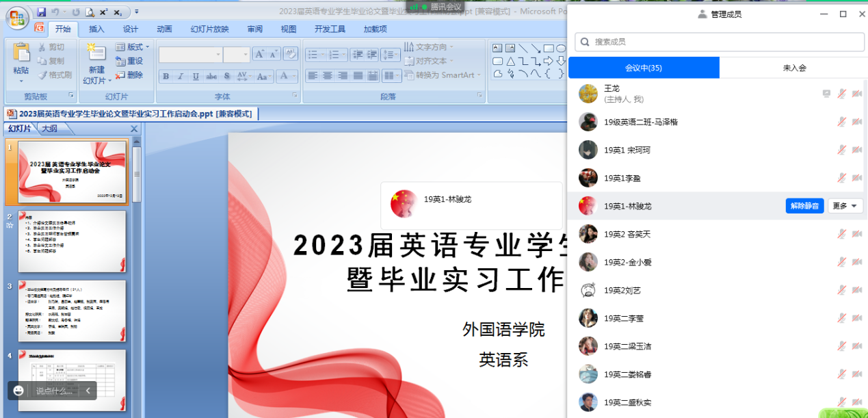Switch to the 插入 ribbon tab
Viewport: 868px width, 418px height.
[x=96, y=29]
